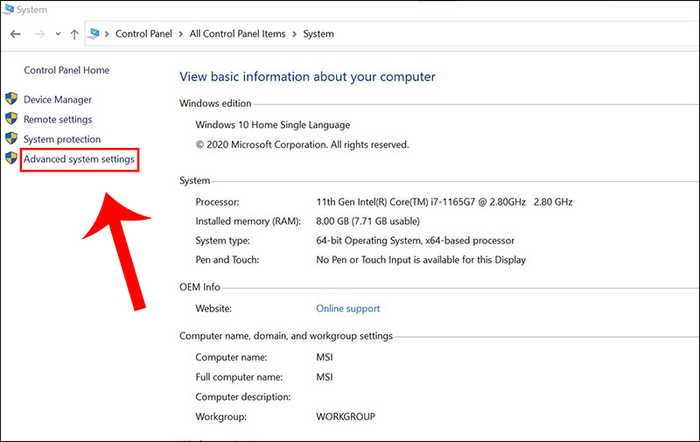Expand chevron after Control Panel breadcrumb

point(181,34)
